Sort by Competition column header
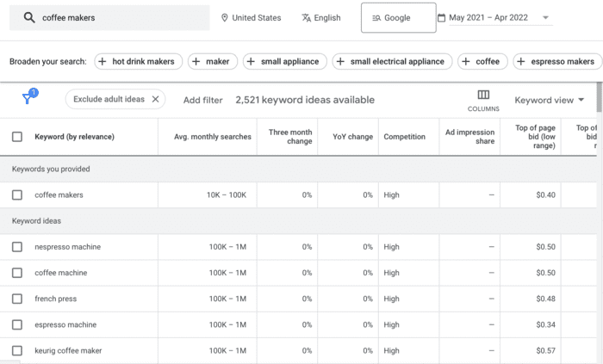 pyautogui.click(x=405, y=137)
